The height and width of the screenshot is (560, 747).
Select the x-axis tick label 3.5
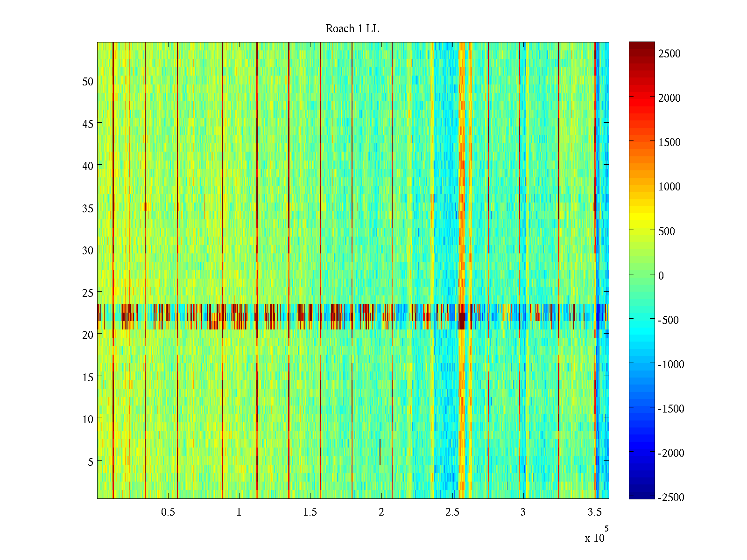(x=594, y=512)
